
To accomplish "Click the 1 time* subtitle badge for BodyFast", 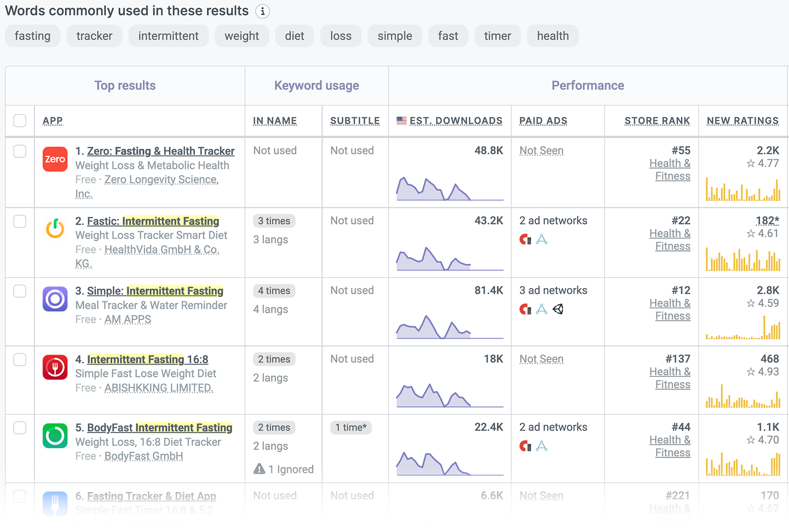I will [x=351, y=427].
